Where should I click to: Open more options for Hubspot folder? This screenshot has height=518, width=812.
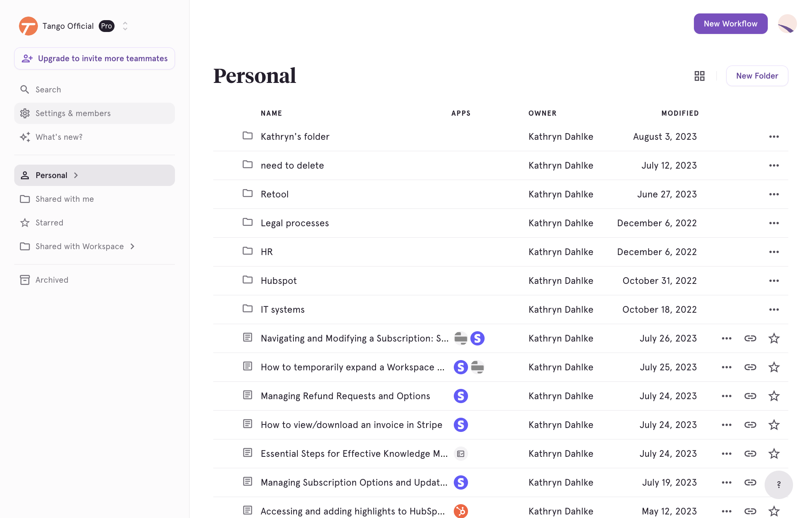coord(774,281)
